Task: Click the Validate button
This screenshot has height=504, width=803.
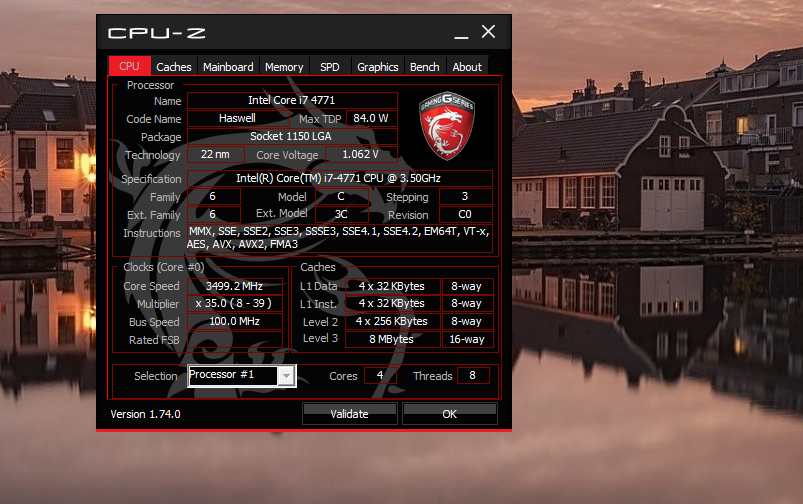Action: pos(349,414)
